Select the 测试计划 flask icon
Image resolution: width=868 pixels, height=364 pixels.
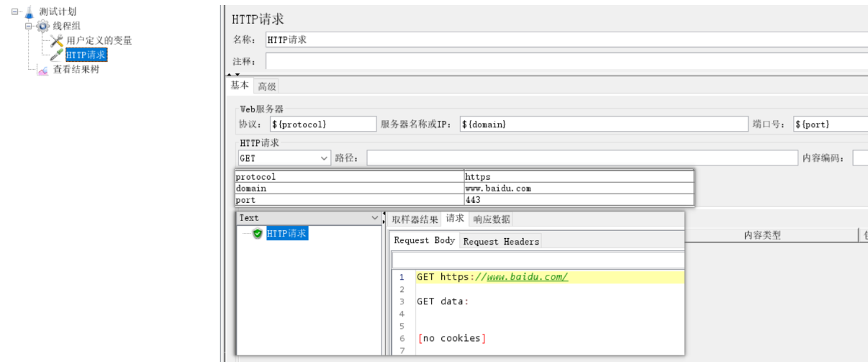click(x=30, y=12)
